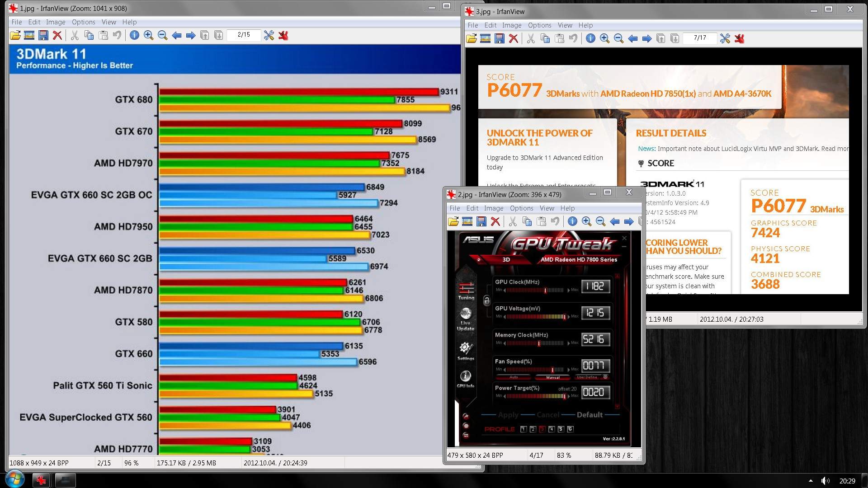Start slideshow from the 3.jpg window toolbar

[x=486, y=38]
